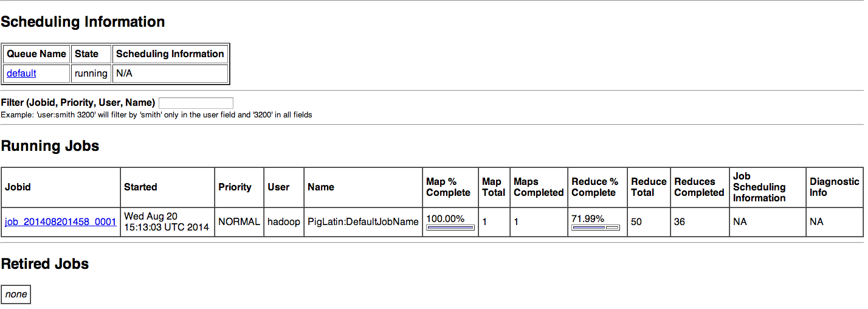Click the "running" queue state cell

(x=91, y=74)
